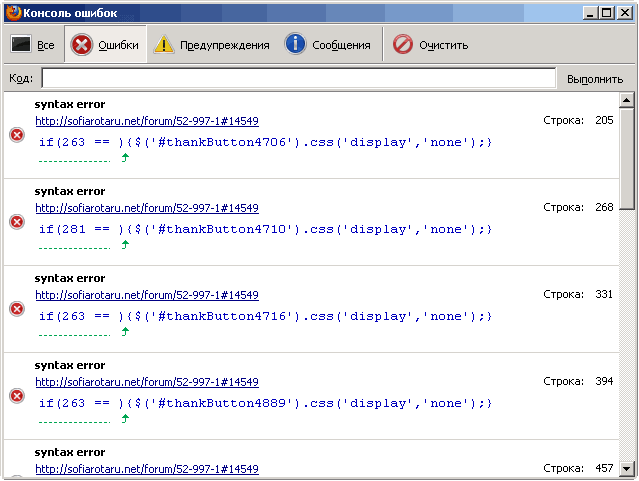The width and height of the screenshot is (639, 481).
Task: Click scrollbar down arrow
Action: (627, 468)
